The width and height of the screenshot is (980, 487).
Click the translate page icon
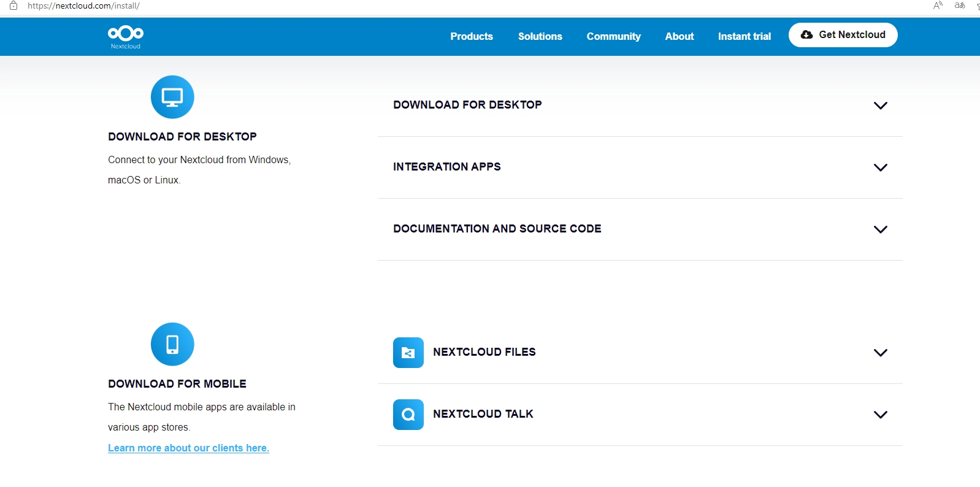coord(960,6)
